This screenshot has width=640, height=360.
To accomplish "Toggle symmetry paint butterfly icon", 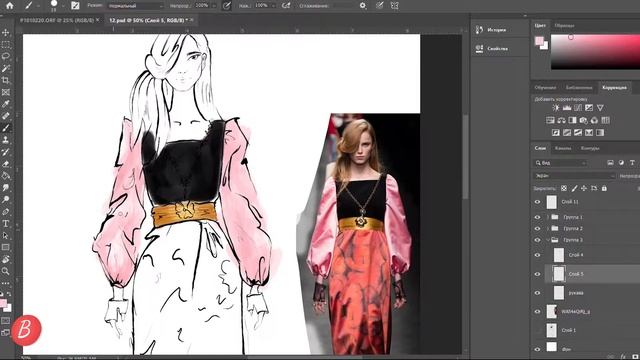I will [x=394, y=6].
